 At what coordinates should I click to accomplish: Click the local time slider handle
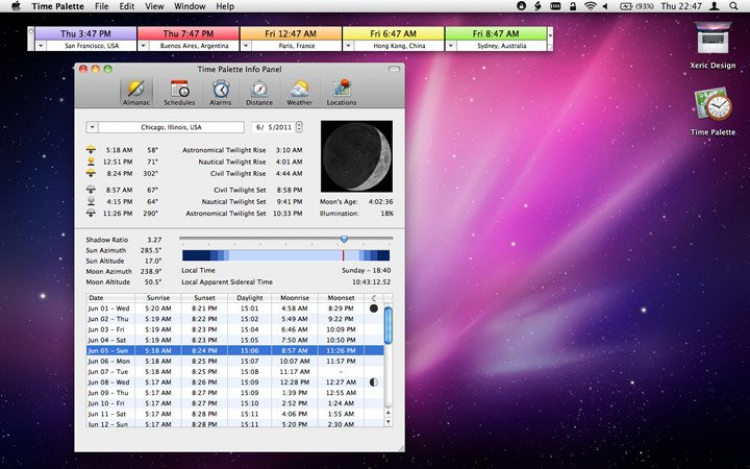(x=343, y=239)
